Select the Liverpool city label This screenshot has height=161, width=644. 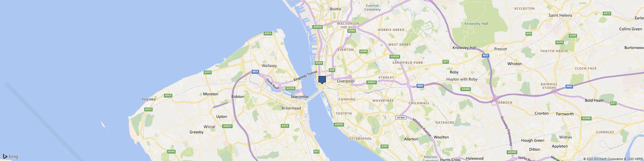click(x=346, y=81)
